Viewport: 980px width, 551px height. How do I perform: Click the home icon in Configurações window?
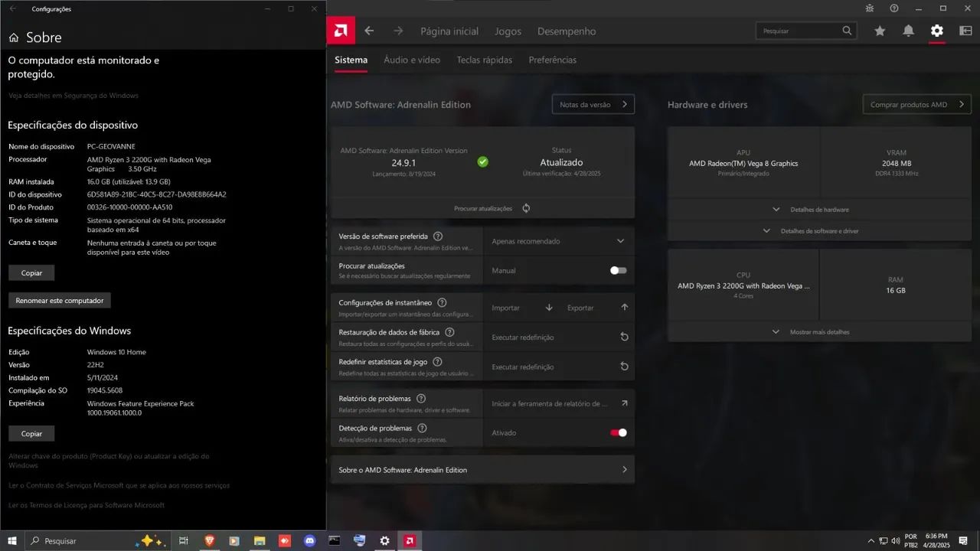14,37
